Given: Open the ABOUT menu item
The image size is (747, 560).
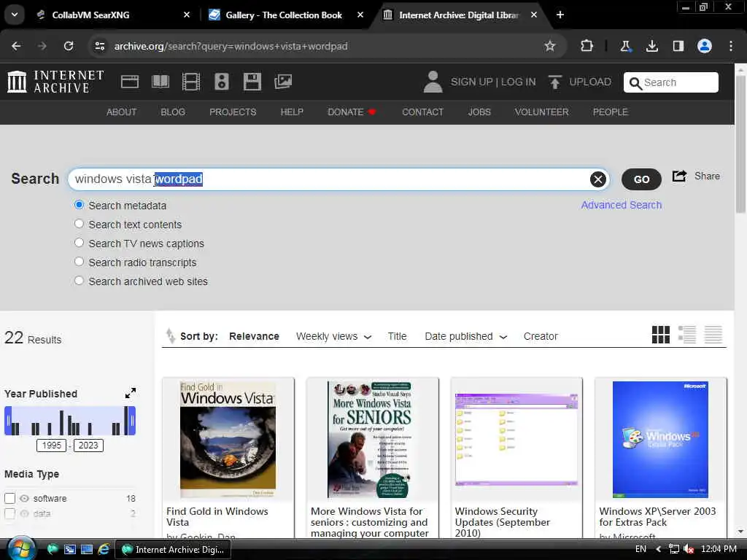Looking at the screenshot, I should pos(122,112).
